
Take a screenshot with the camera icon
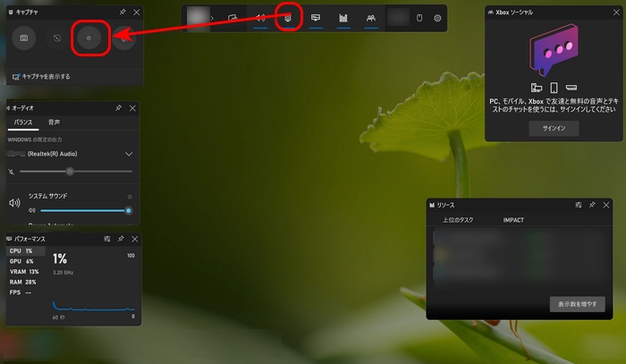(x=24, y=38)
